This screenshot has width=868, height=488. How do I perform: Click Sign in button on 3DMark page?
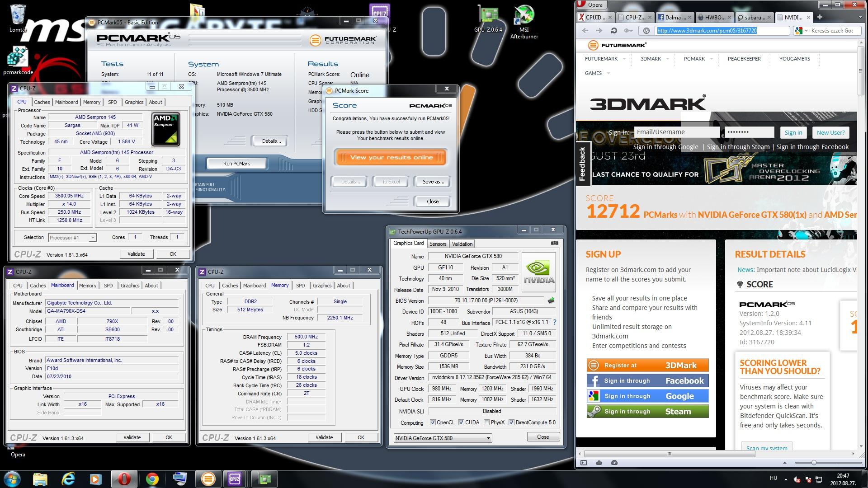pos(793,132)
